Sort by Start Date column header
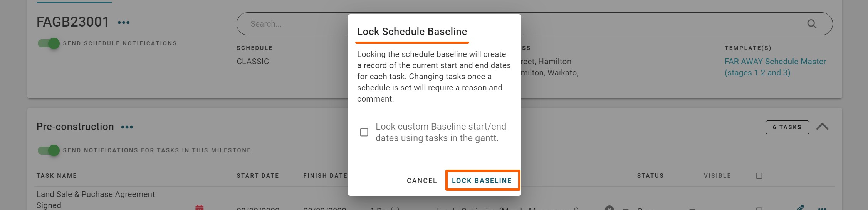Screen dimensions: 868x210 258,176
